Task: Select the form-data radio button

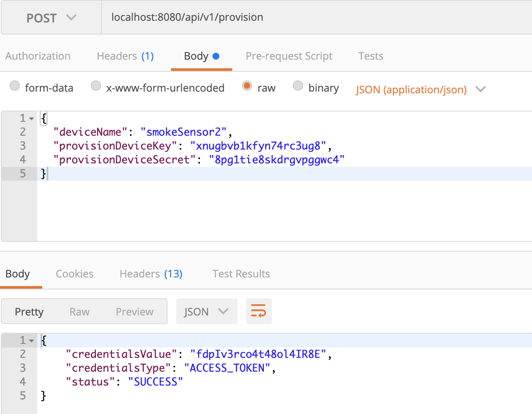Action: tap(15, 86)
